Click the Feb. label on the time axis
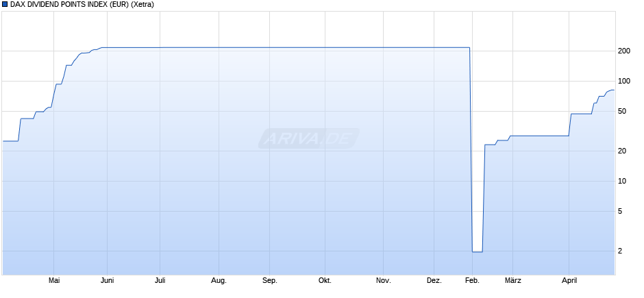Screen dimensions: 644x298 (472, 281)
